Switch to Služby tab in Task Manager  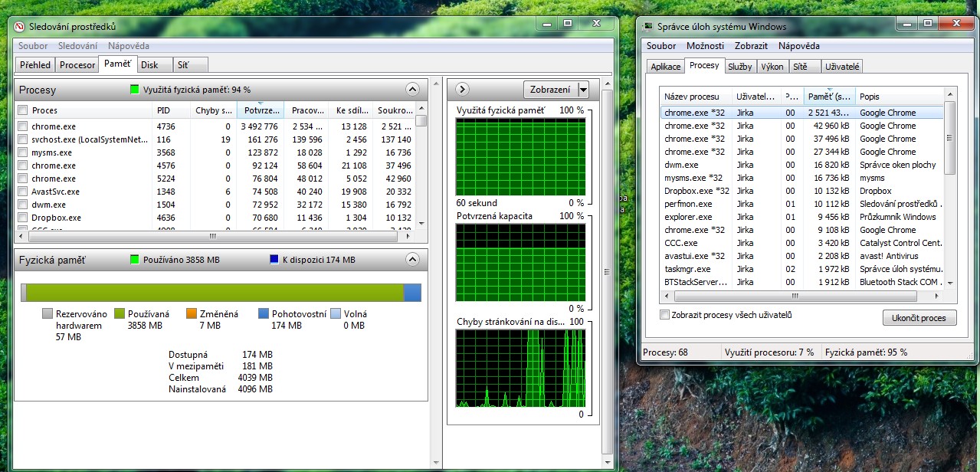(740, 67)
